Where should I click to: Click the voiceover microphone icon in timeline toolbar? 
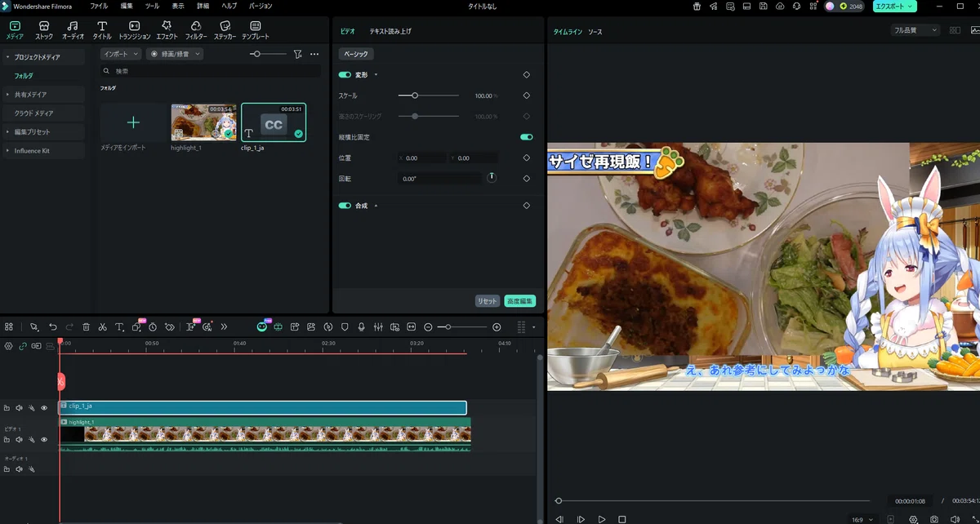[x=361, y=326]
